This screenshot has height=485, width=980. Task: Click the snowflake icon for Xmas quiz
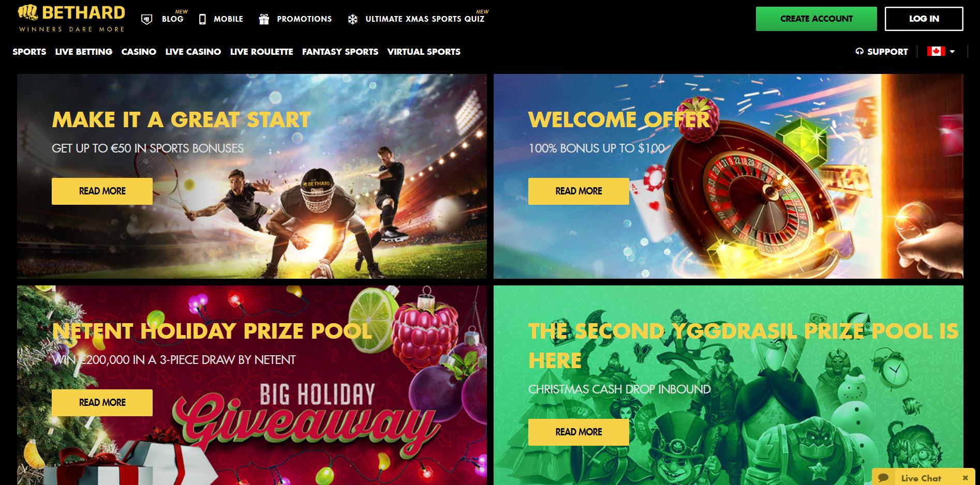pos(352,20)
